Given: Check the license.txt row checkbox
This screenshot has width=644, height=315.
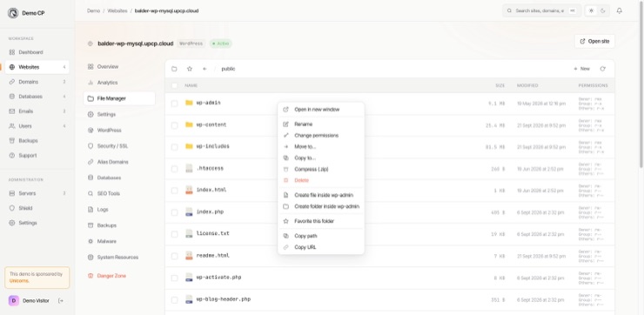Looking at the screenshot, I should point(175,234).
